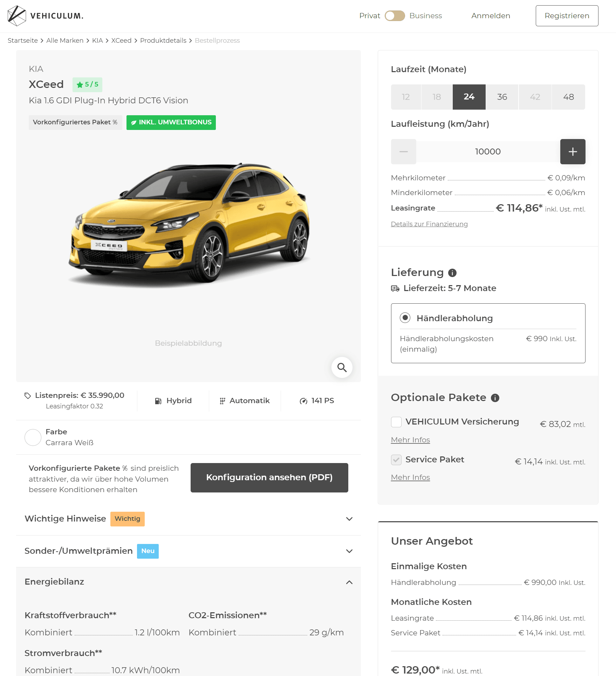The width and height of the screenshot is (616, 676).
Task: Click the Vorkonfiguriertes Paket badge
Action: [x=75, y=123]
